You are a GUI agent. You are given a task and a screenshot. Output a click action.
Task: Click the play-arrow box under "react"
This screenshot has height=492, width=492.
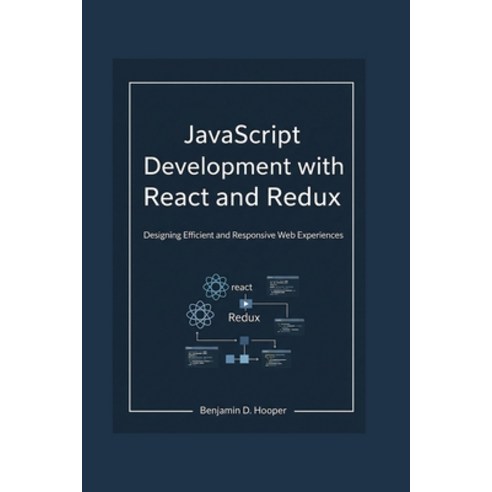click(x=246, y=304)
